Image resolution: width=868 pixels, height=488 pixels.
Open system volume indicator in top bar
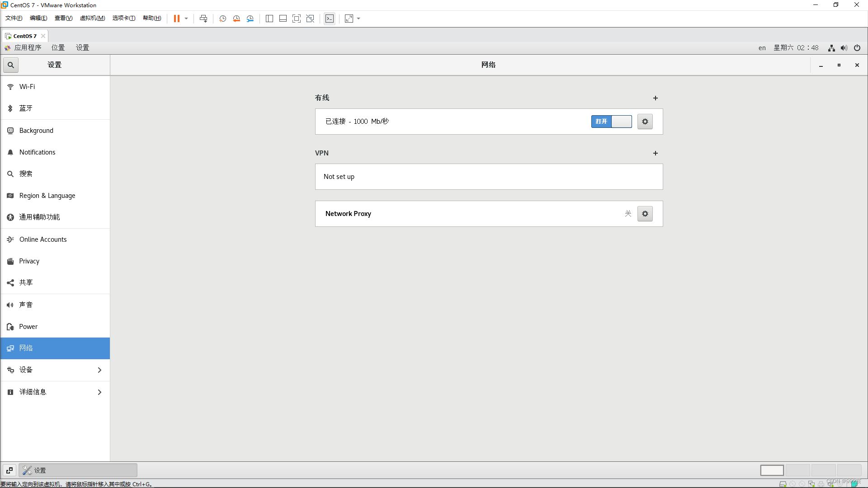click(x=844, y=48)
